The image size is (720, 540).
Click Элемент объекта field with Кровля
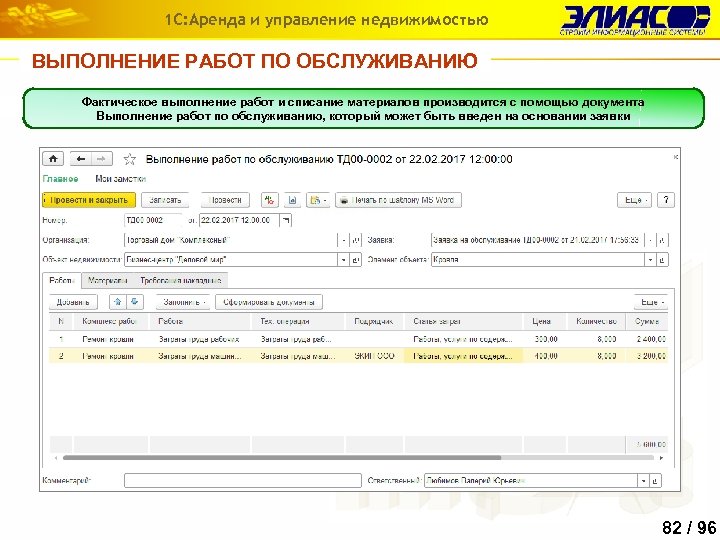538,260
